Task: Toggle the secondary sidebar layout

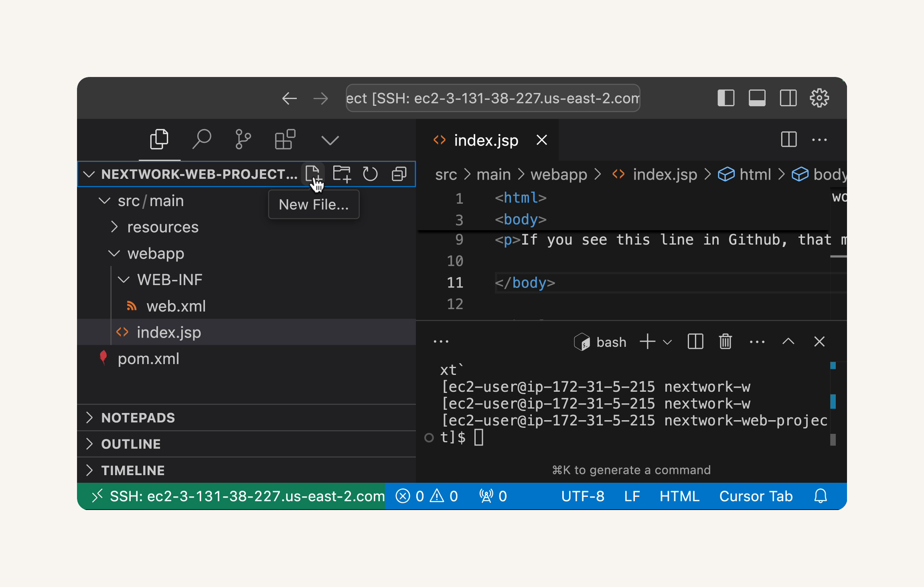Action: tap(788, 98)
